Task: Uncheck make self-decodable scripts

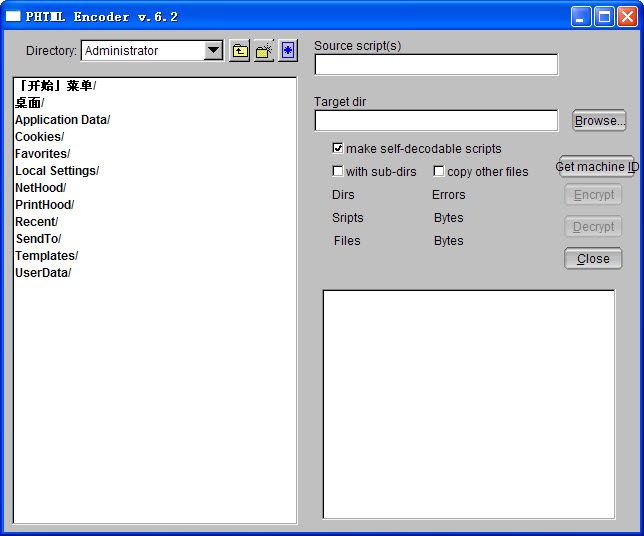Action: 338,148
